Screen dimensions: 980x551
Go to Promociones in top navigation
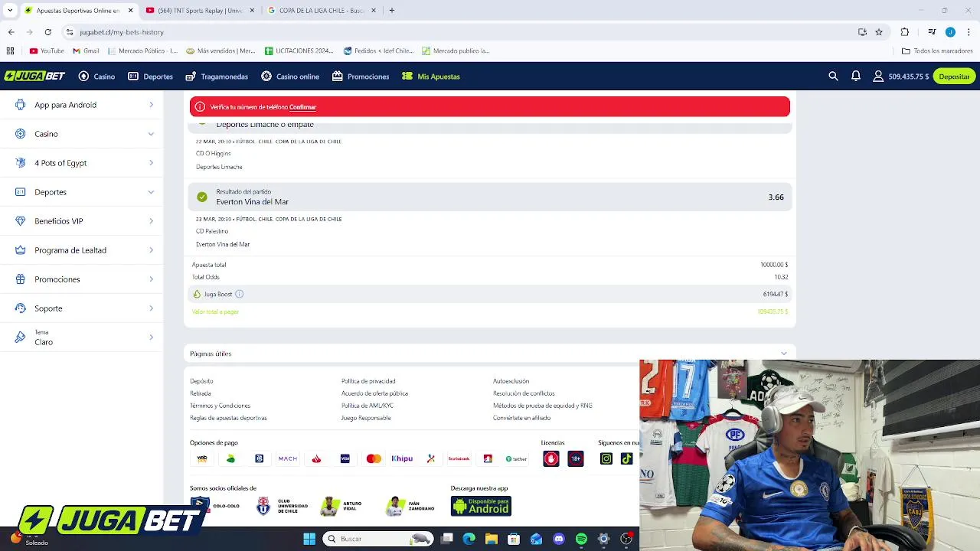click(361, 77)
